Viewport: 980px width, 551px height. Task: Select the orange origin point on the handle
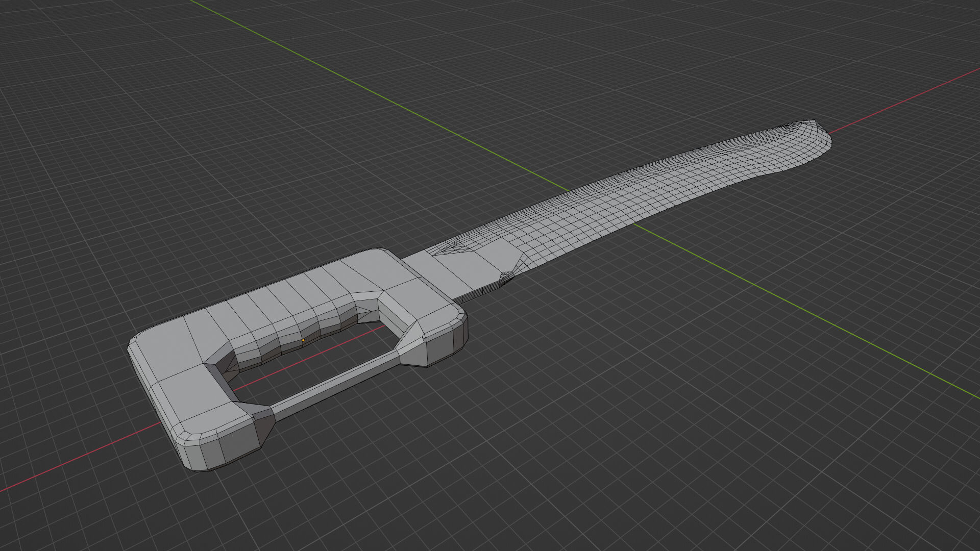(x=303, y=340)
